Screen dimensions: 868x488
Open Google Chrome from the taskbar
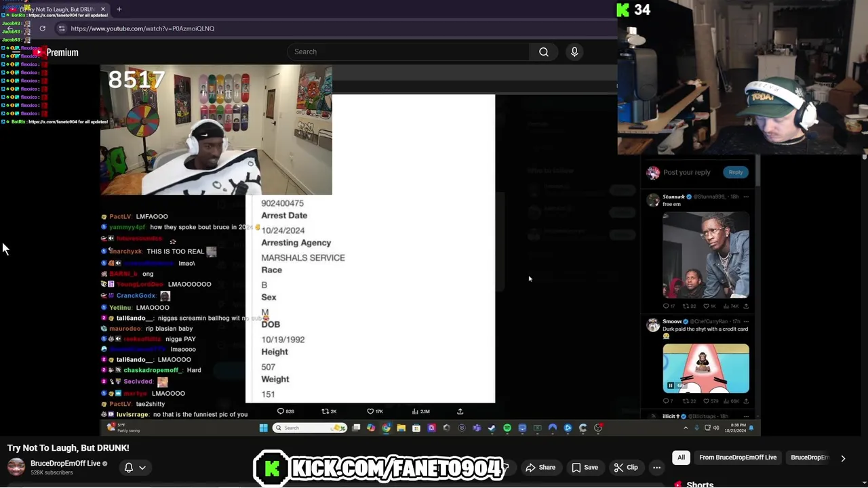click(x=386, y=428)
